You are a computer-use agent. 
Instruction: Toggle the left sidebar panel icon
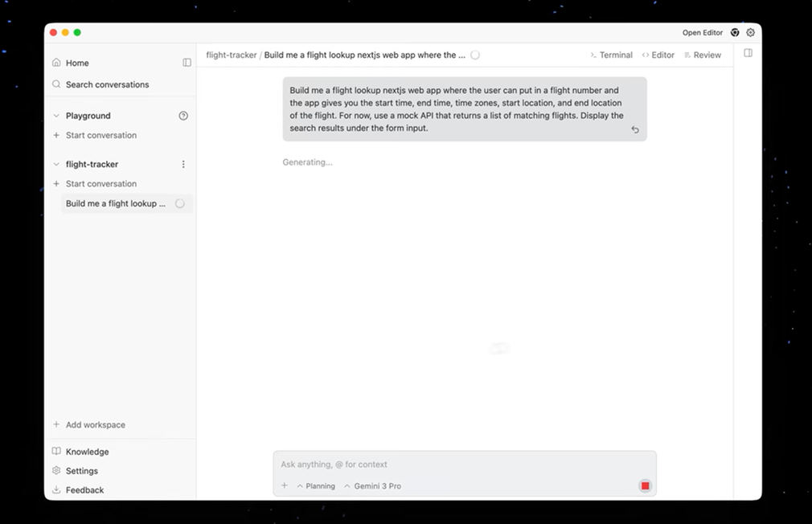[x=187, y=63]
